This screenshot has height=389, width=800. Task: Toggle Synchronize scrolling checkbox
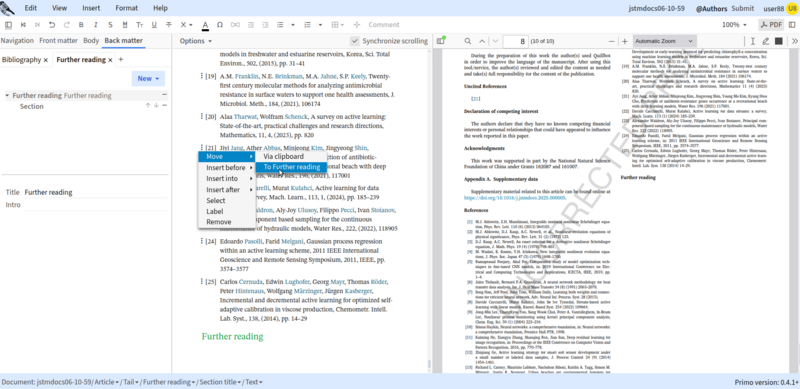[355, 41]
